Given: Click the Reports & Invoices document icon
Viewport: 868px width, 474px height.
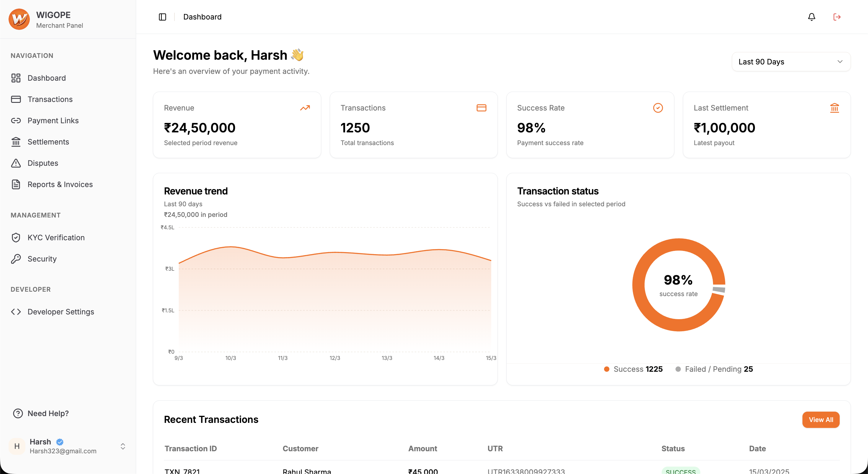Looking at the screenshot, I should pyautogui.click(x=16, y=184).
